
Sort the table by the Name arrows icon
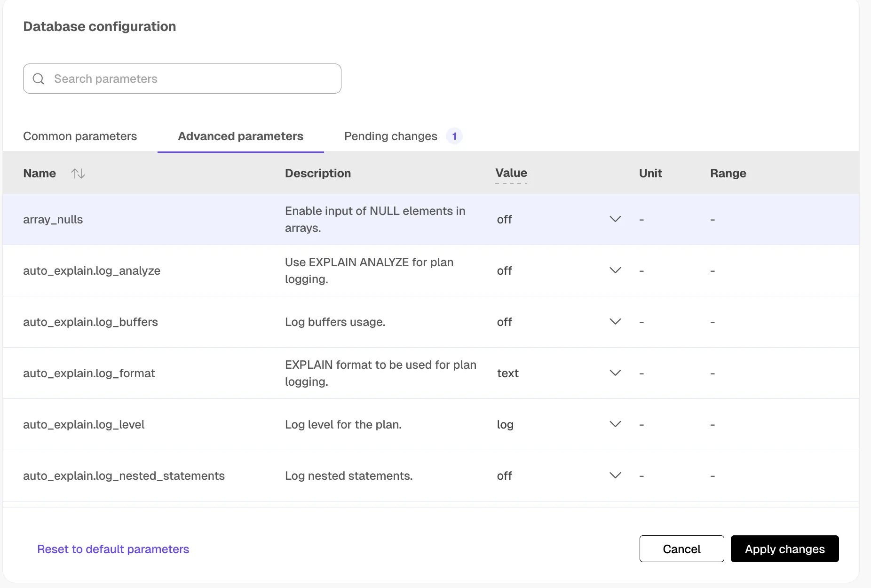click(78, 174)
